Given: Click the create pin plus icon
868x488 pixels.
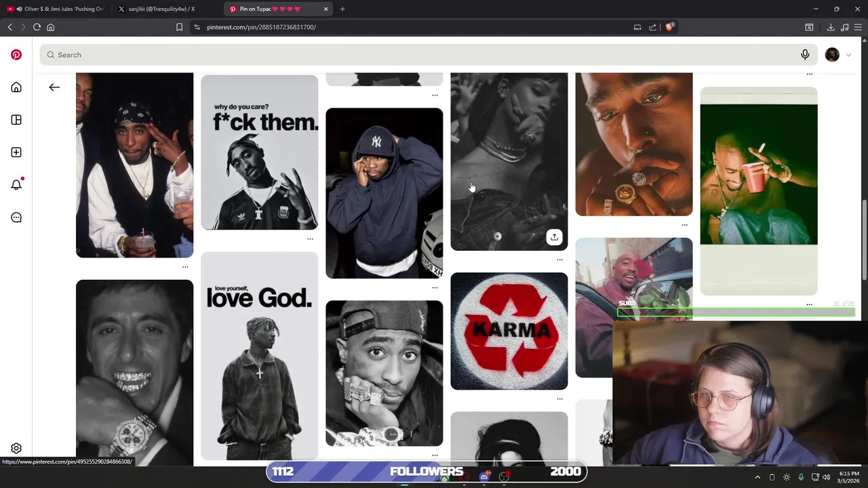Looking at the screenshot, I should tap(16, 152).
